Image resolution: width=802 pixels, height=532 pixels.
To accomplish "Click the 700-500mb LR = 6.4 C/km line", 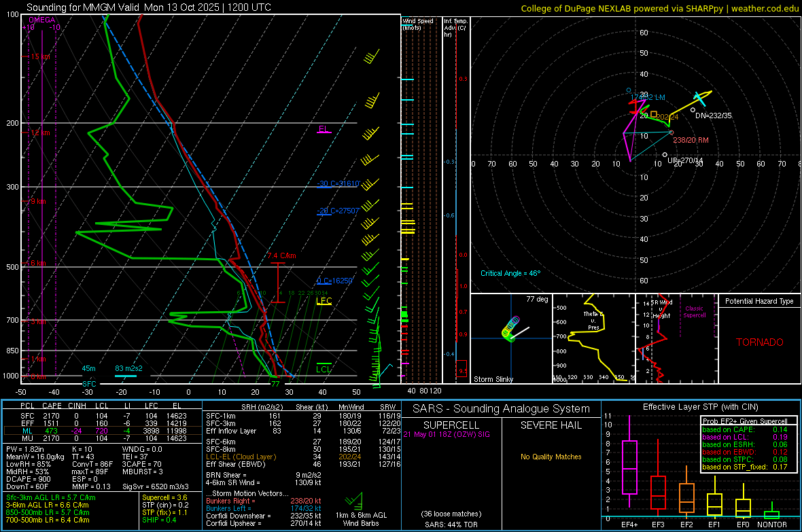I will [48, 520].
